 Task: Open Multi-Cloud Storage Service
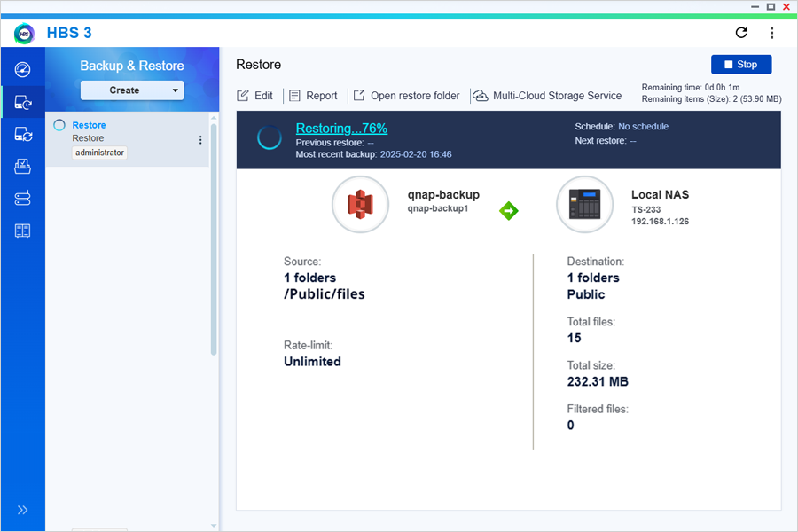click(x=548, y=96)
